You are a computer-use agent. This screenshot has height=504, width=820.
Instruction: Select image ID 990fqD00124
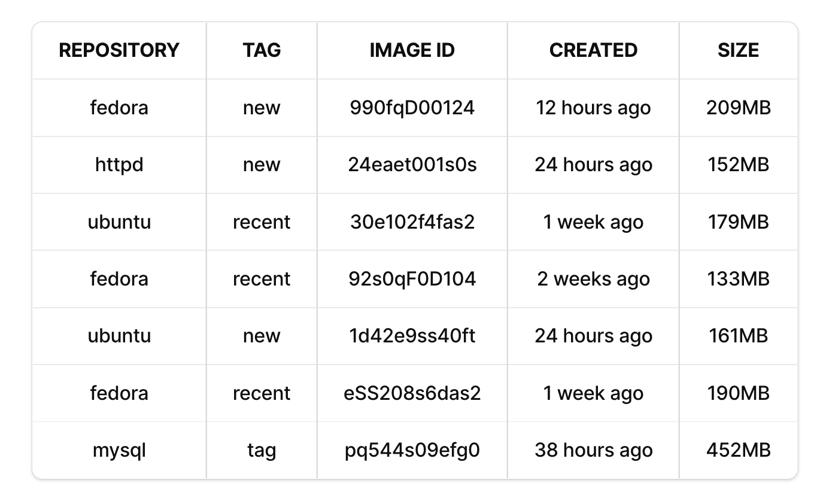pyautogui.click(x=412, y=108)
